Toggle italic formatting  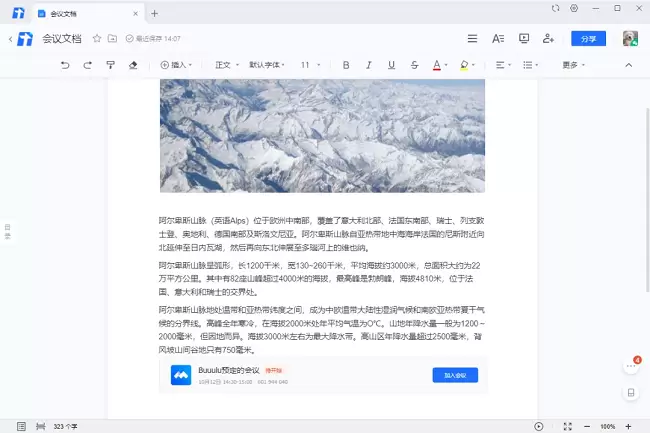pos(368,65)
